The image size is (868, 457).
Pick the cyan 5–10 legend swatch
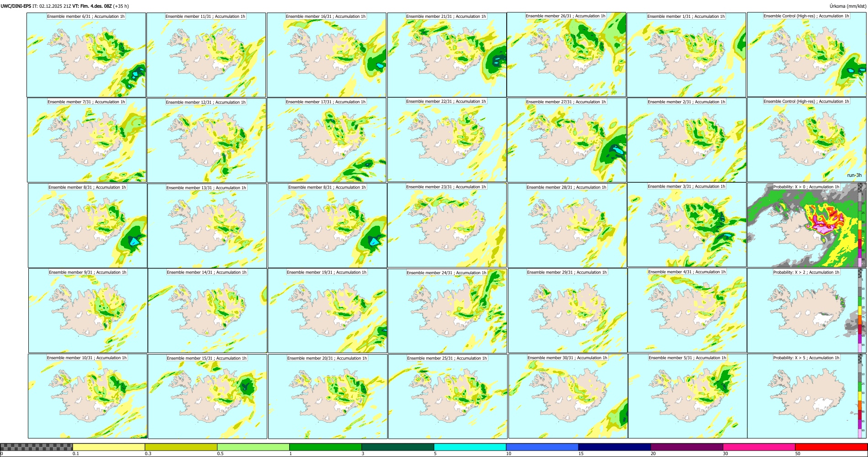pyautogui.click(x=470, y=447)
